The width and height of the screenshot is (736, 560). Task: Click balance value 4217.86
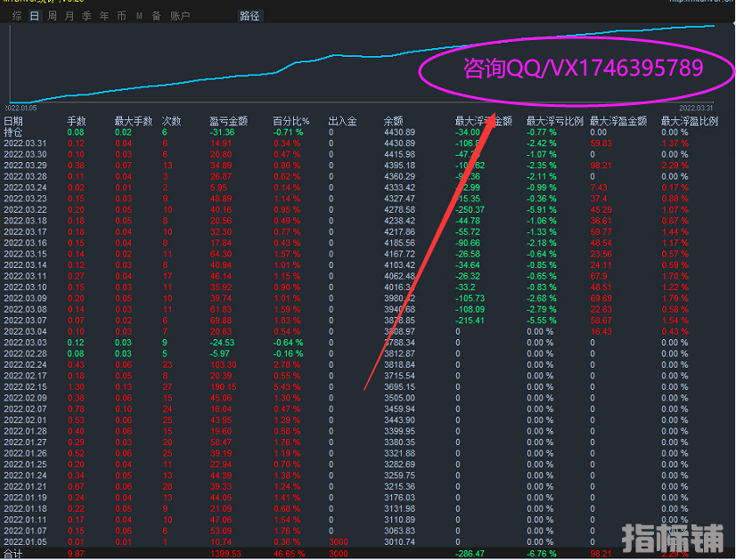coord(399,232)
